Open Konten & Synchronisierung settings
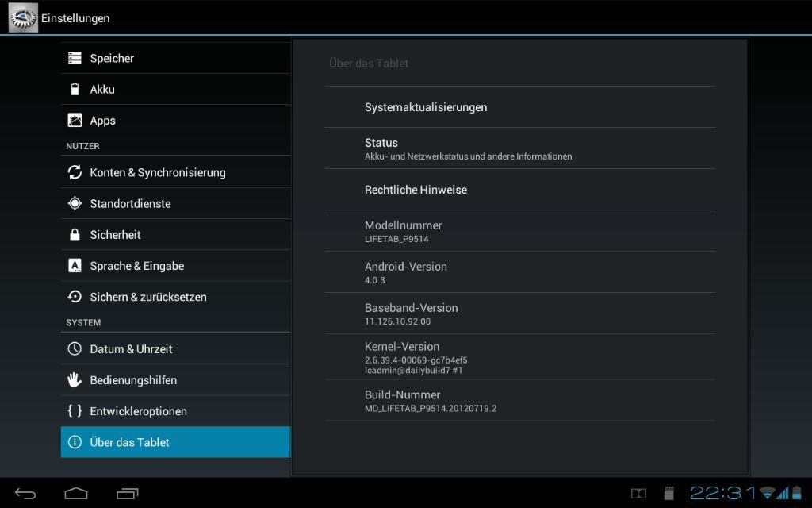Screen dimensions: 812x508 175,172
